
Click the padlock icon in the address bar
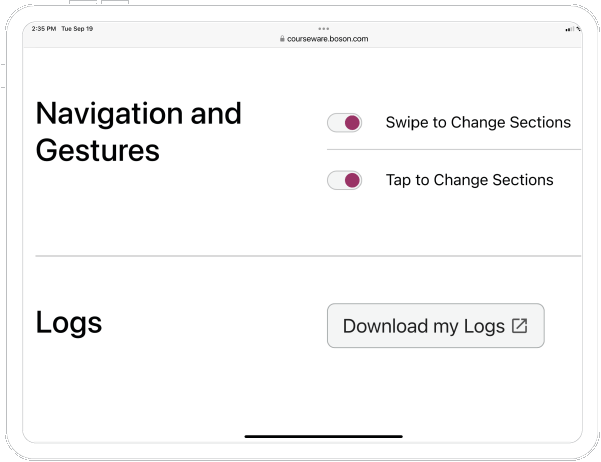pos(283,39)
